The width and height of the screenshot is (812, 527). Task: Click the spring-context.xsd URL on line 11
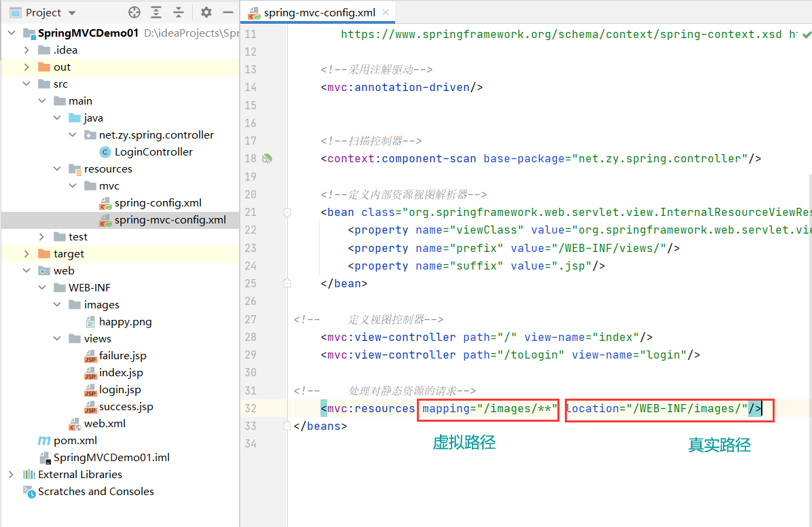click(561, 34)
